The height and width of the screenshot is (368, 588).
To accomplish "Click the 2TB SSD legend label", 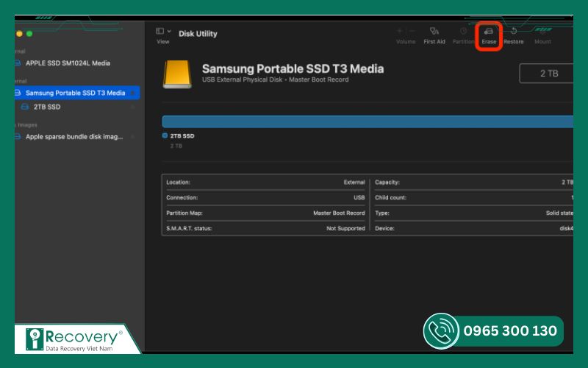I will tap(182, 136).
